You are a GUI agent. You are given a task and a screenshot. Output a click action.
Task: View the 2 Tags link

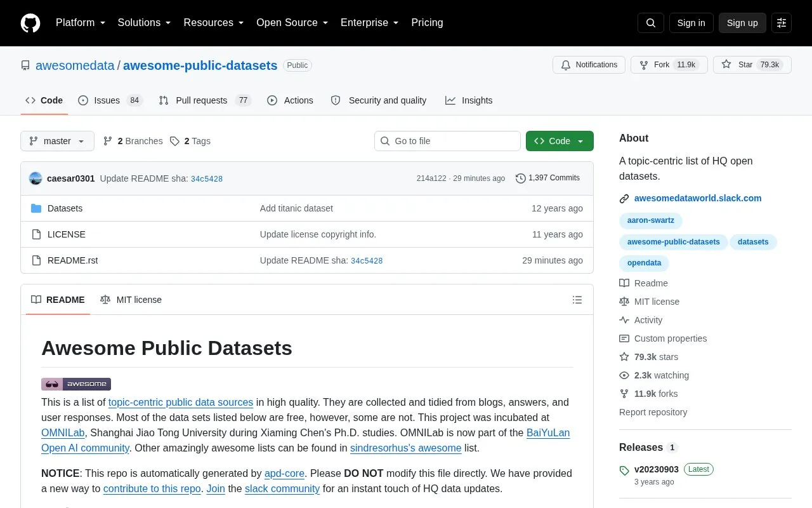190,141
